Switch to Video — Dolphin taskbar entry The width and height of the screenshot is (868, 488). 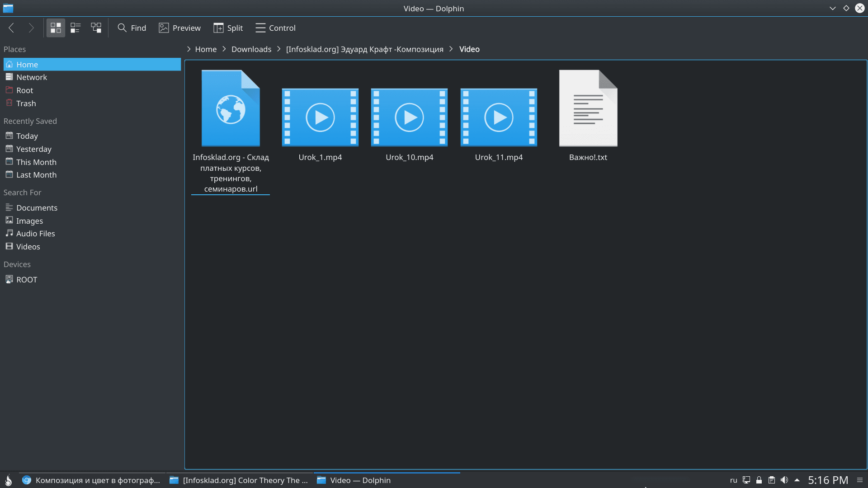coord(387,480)
